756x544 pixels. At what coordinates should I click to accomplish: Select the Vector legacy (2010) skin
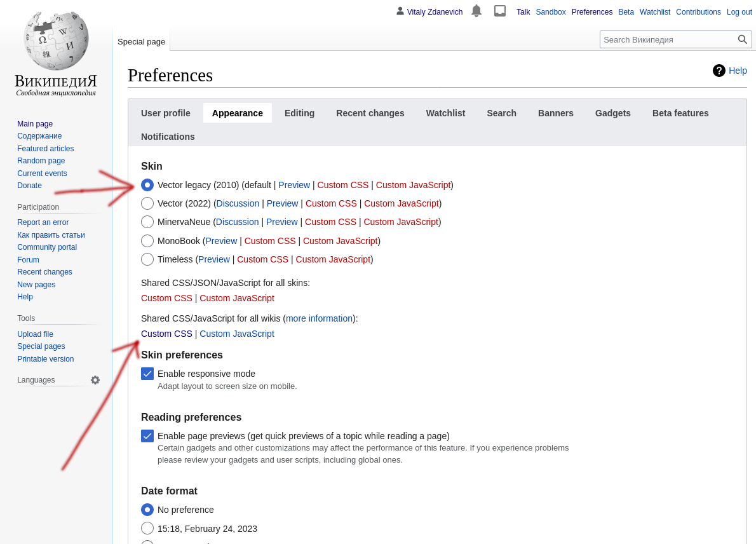(147, 185)
